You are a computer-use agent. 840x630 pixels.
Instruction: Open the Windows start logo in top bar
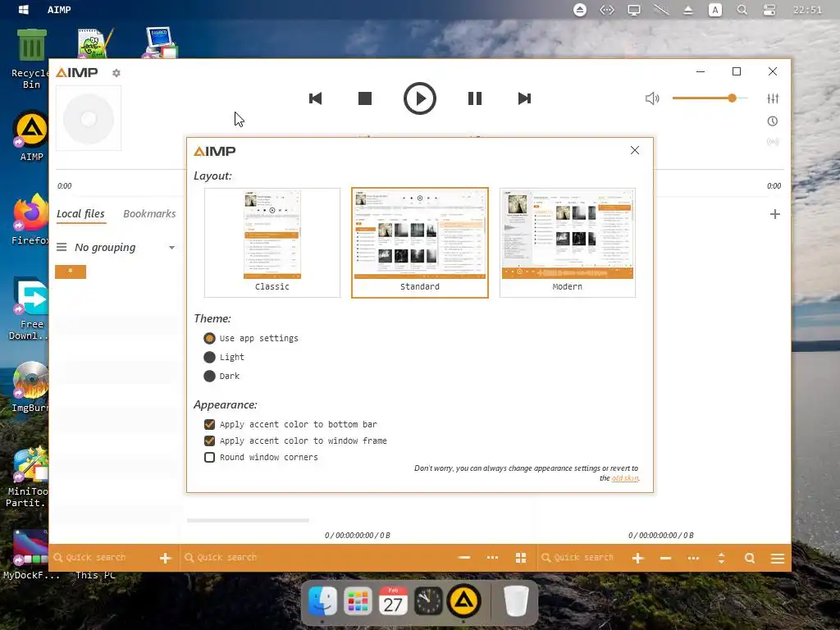point(24,10)
